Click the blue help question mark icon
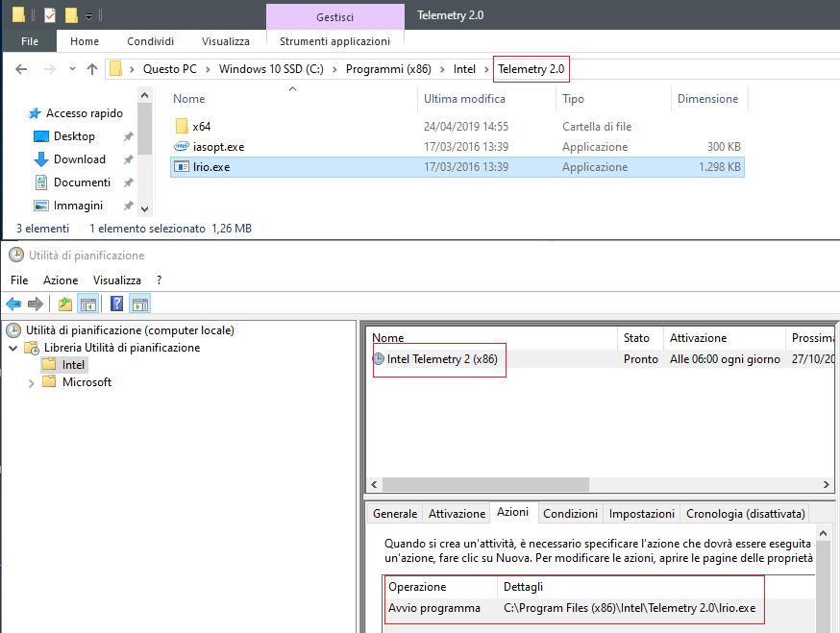This screenshot has height=633, width=840. [x=117, y=304]
